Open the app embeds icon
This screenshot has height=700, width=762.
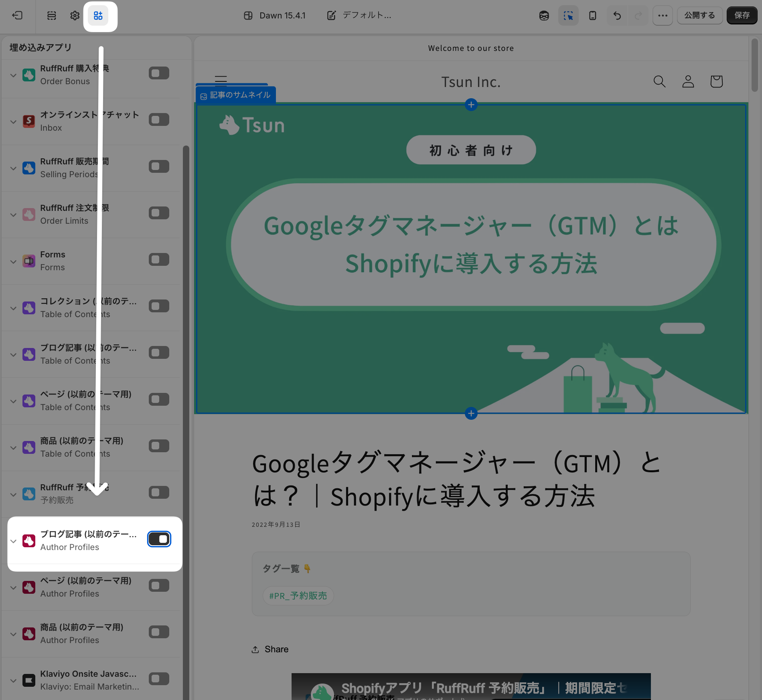pos(98,16)
